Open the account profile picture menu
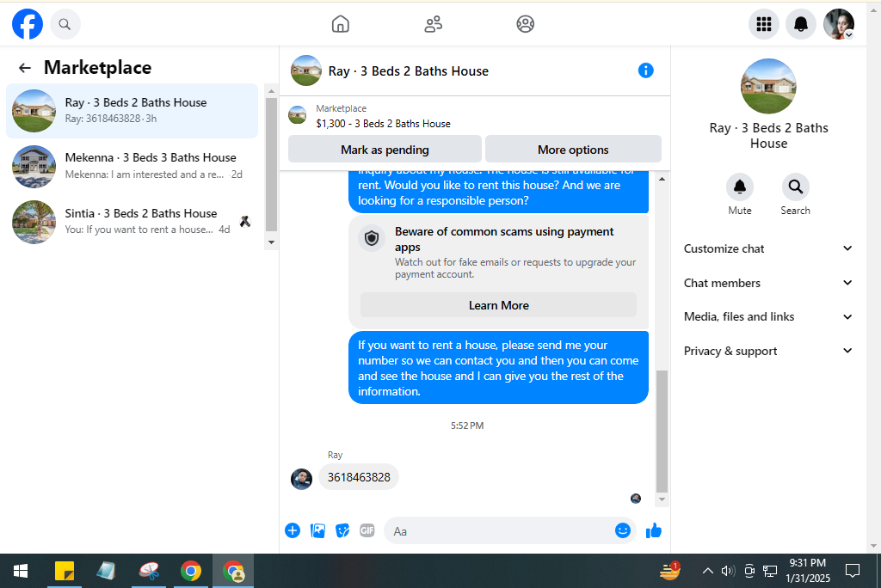The width and height of the screenshot is (881, 588). (x=839, y=24)
